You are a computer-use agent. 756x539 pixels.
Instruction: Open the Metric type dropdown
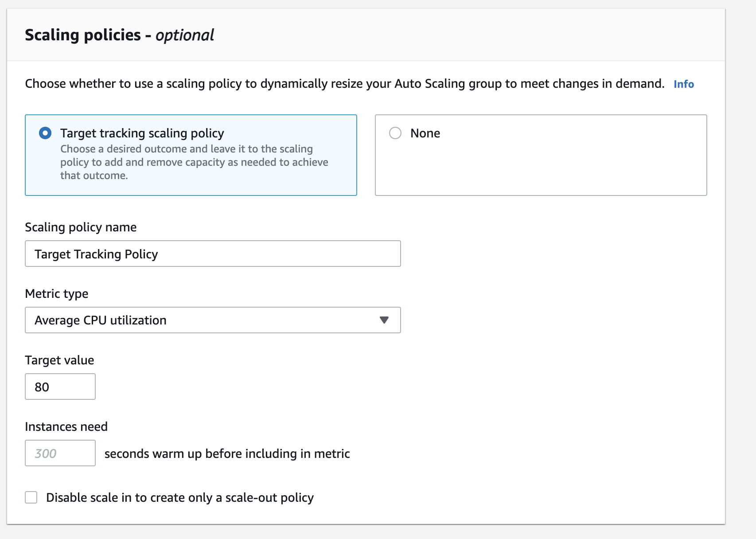213,320
